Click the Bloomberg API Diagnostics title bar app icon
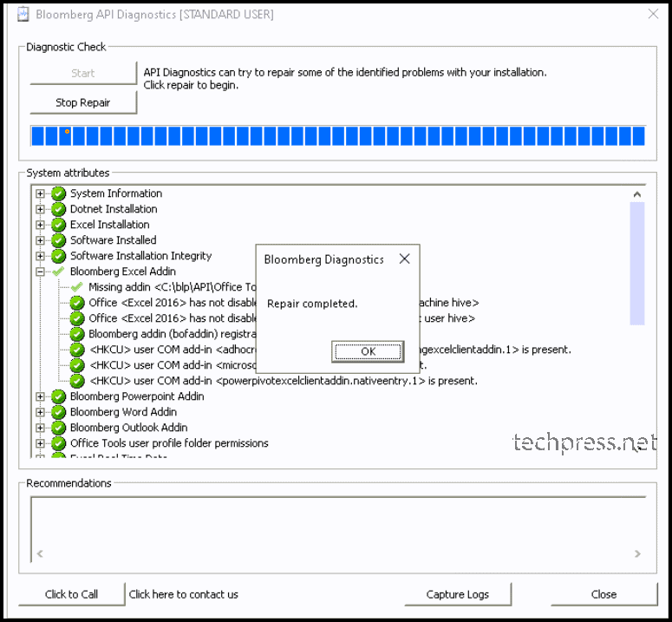 click(23, 15)
